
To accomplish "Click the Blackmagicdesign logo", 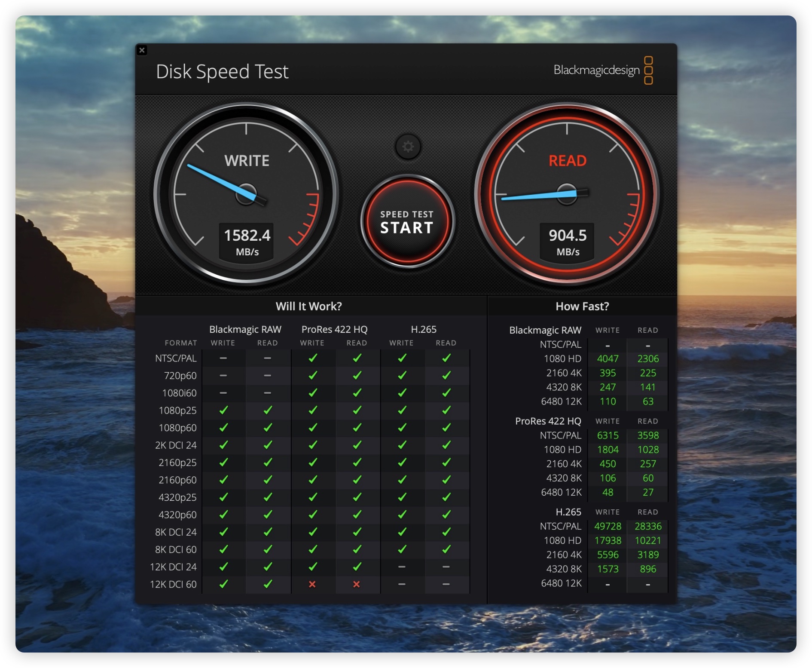I will coord(603,70).
